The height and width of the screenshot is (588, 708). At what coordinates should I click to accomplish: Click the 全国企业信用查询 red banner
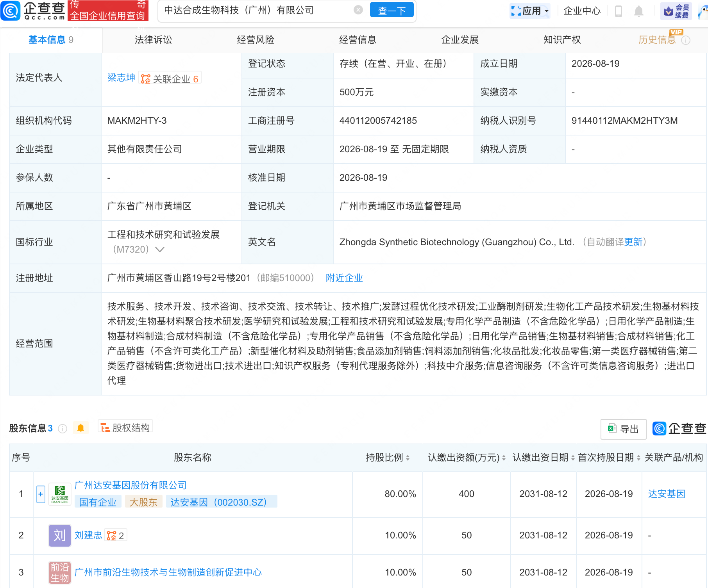click(108, 11)
